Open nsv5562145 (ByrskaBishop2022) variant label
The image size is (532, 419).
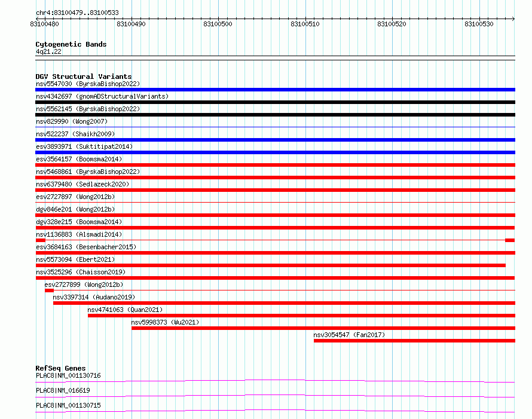point(88,109)
